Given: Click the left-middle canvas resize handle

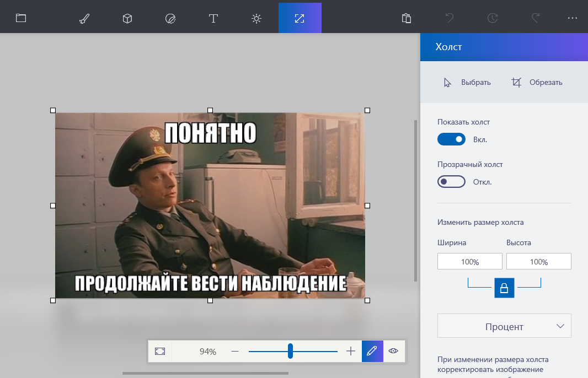Looking at the screenshot, I should pos(53,206).
